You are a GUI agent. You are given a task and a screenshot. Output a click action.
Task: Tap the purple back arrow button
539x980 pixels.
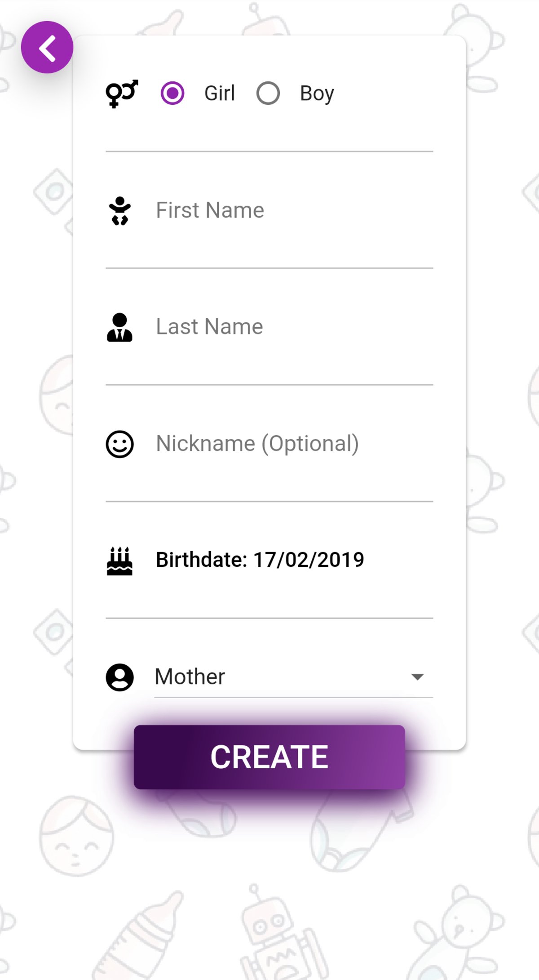pyautogui.click(x=47, y=47)
